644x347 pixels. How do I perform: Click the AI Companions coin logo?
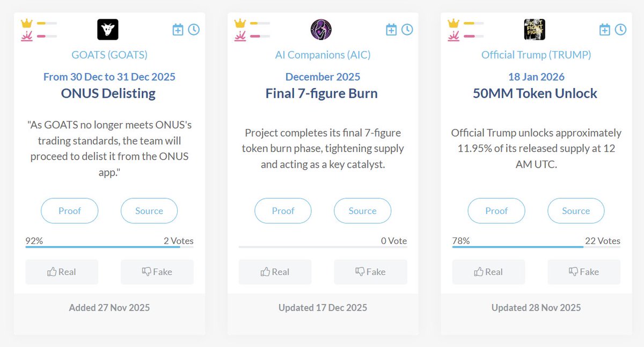point(321,30)
